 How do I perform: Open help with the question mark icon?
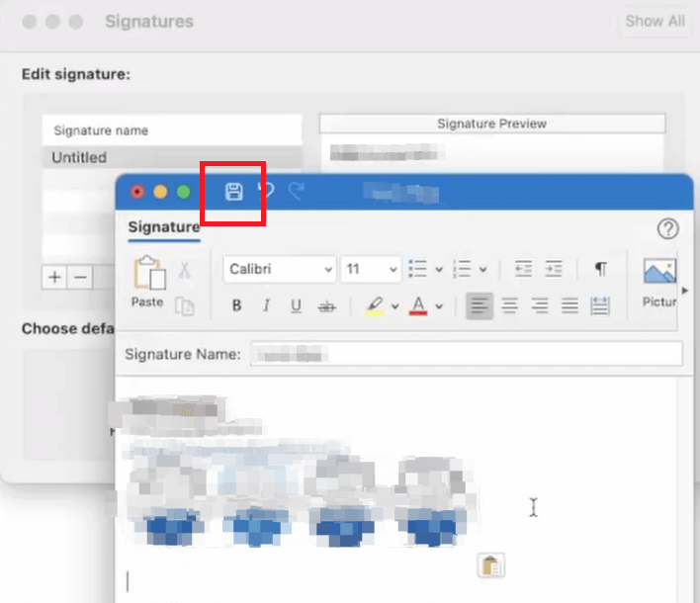click(667, 229)
